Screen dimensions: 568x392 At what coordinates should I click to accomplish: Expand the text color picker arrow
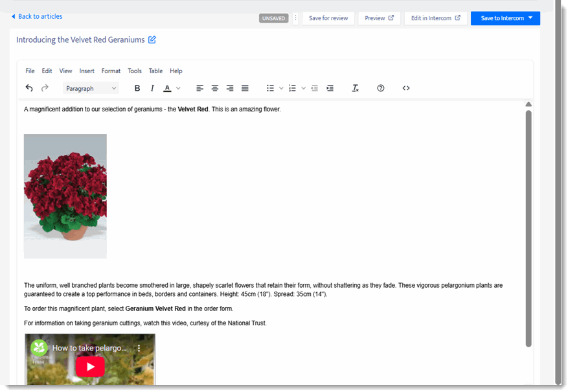click(x=178, y=88)
